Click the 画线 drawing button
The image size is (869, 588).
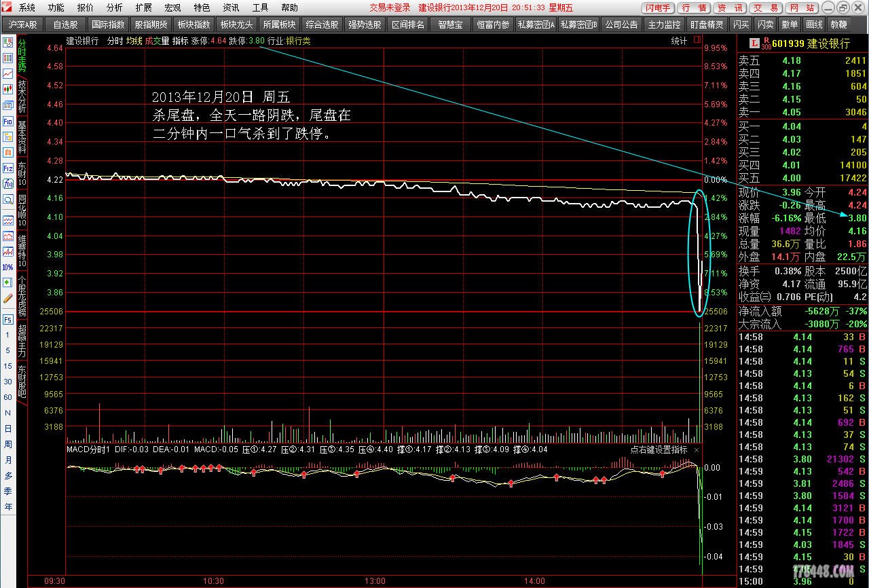pos(814,24)
